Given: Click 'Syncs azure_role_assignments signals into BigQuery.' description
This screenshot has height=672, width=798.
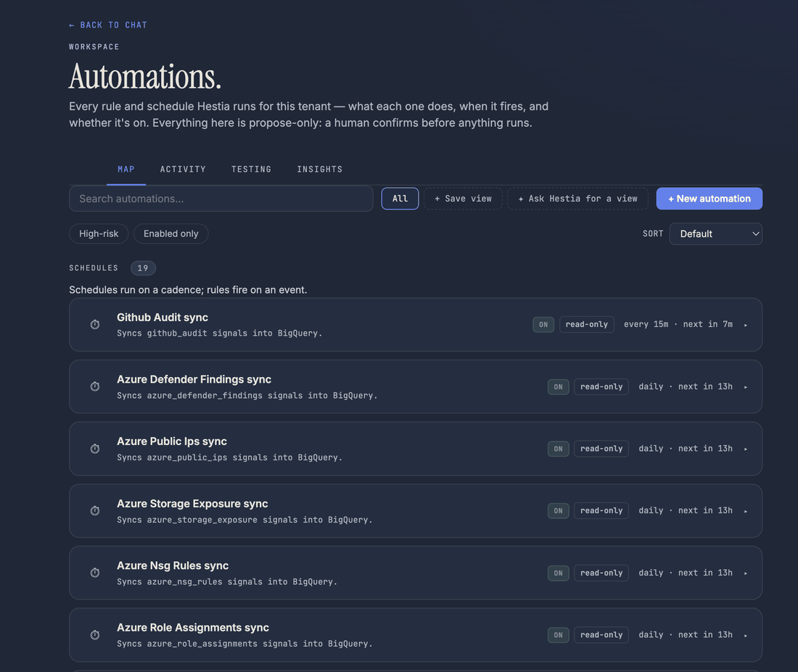Looking at the screenshot, I should pyautogui.click(x=244, y=644).
